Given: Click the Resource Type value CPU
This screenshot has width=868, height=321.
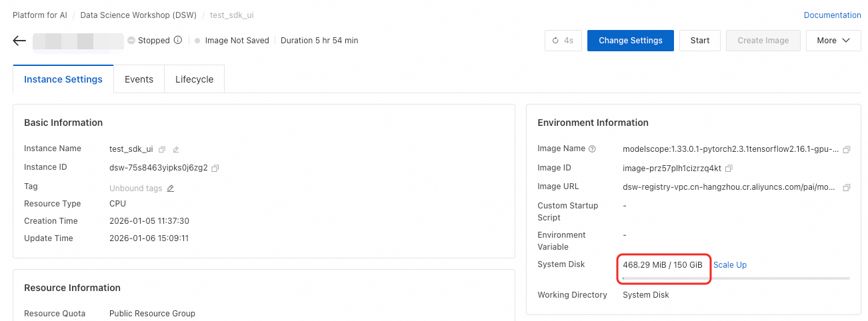Looking at the screenshot, I should coord(118,204).
